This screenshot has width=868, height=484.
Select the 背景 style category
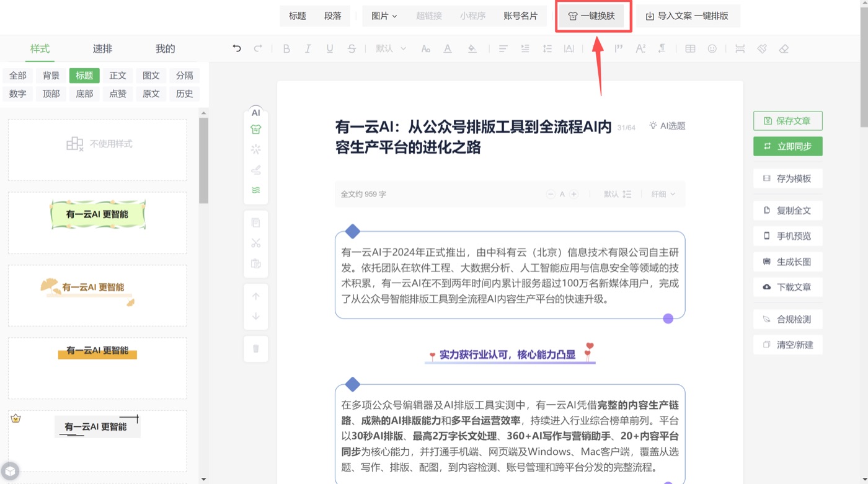pos(51,76)
